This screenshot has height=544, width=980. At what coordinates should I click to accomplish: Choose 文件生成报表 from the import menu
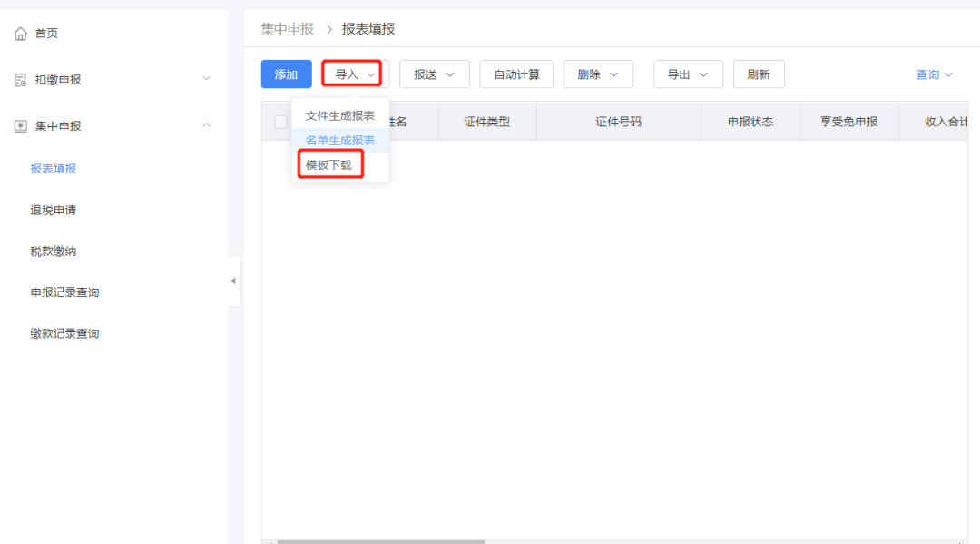pos(340,115)
